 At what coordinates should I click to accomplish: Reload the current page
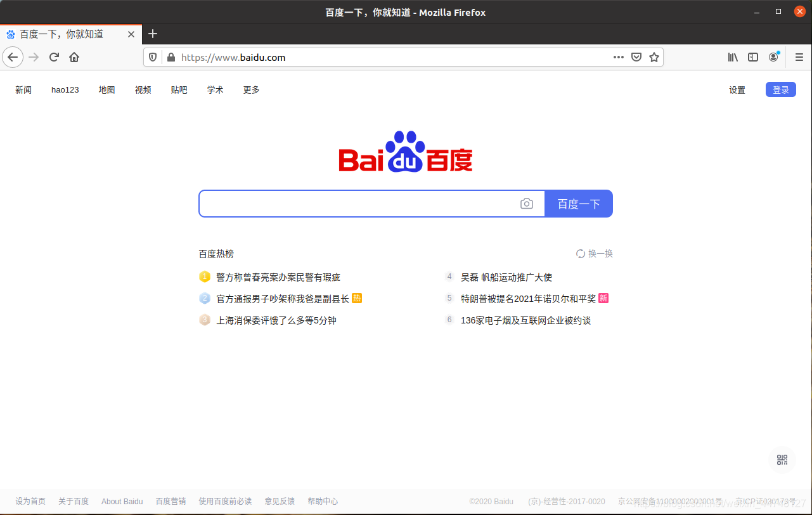(x=54, y=57)
